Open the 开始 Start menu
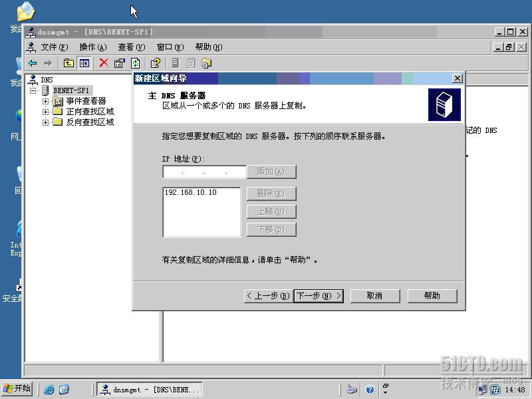The width and height of the screenshot is (532, 399). click(x=17, y=388)
